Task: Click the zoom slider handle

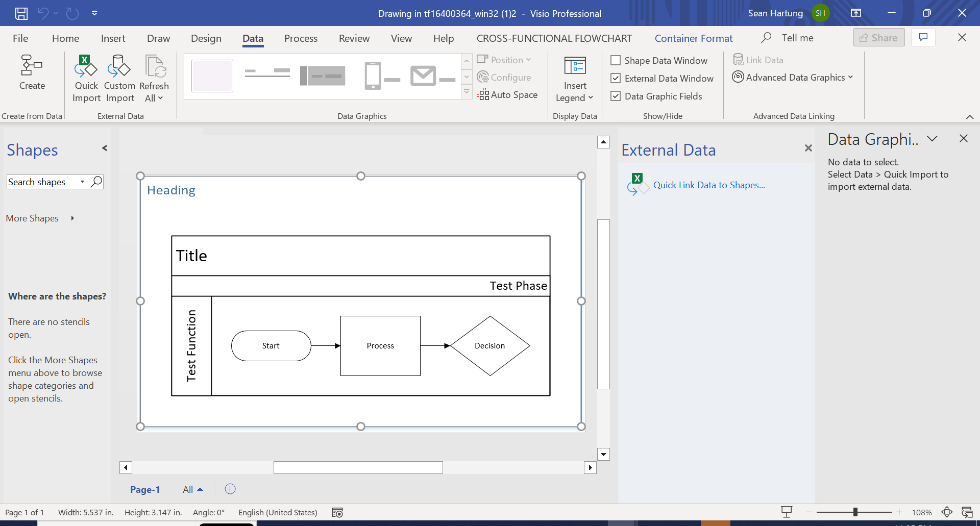Action: tap(855, 512)
